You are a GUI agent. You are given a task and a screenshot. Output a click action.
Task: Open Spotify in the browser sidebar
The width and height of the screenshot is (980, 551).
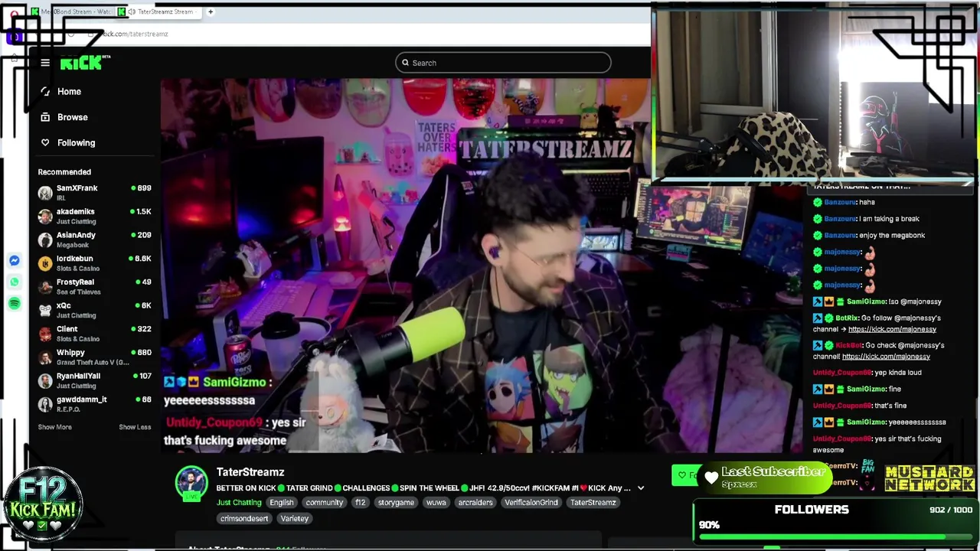[15, 304]
